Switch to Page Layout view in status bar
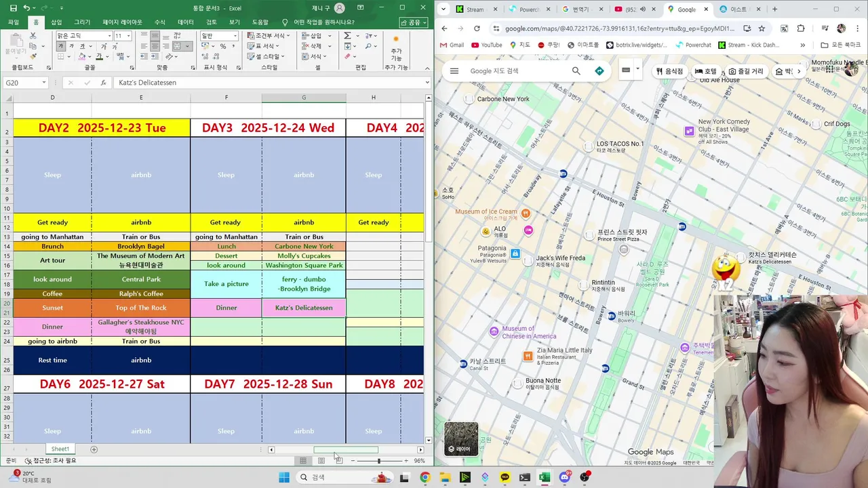 point(321,461)
